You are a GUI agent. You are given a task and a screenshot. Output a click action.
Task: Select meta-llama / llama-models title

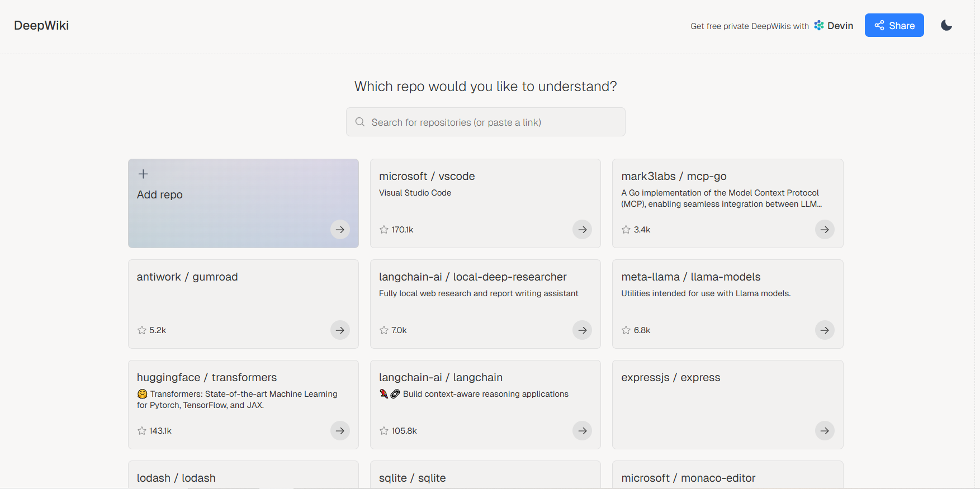691,277
